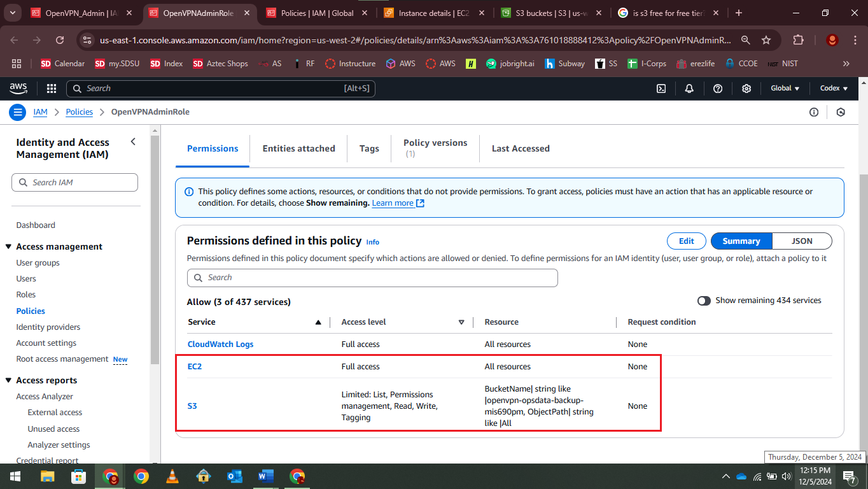The height and width of the screenshot is (489, 868).
Task: Reload the current browser page
Action: pos(60,39)
